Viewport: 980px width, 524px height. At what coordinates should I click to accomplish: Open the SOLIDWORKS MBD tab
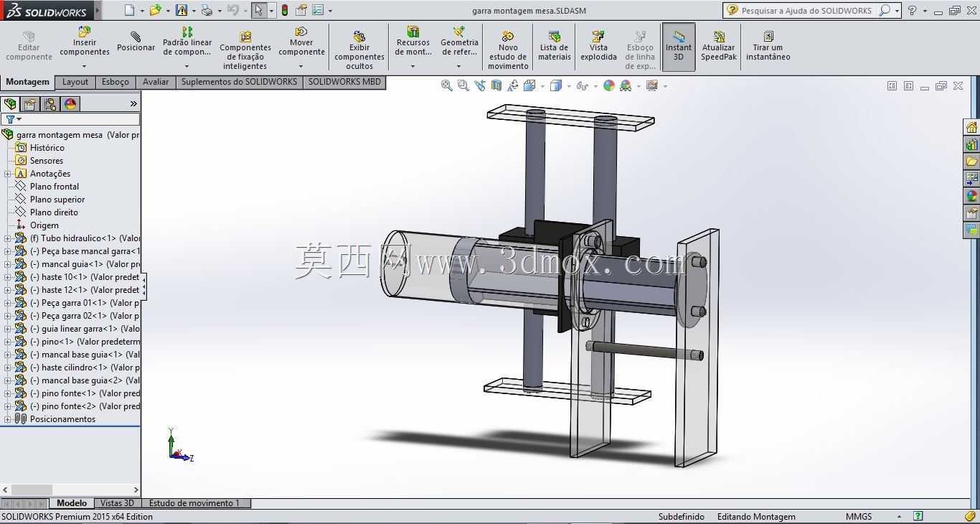coord(344,82)
